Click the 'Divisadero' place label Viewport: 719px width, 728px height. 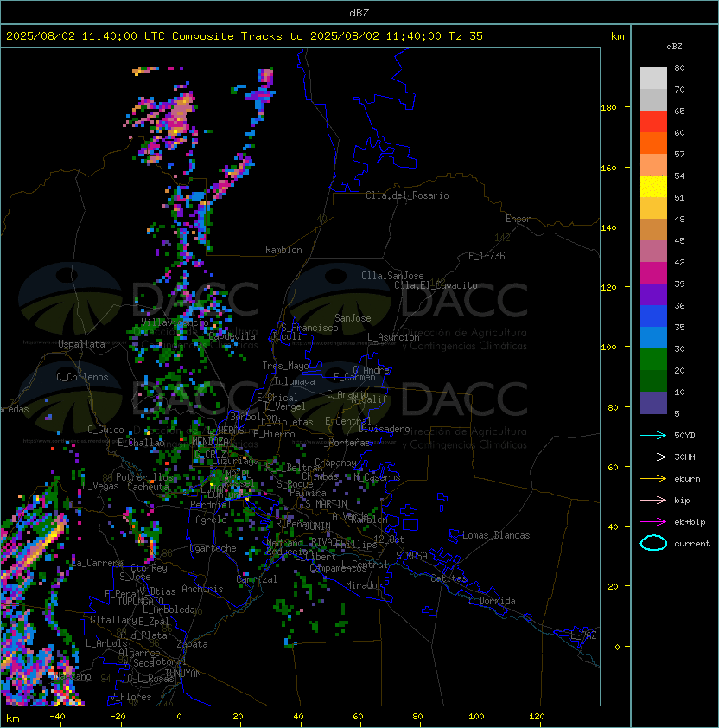pyautogui.click(x=384, y=429)
